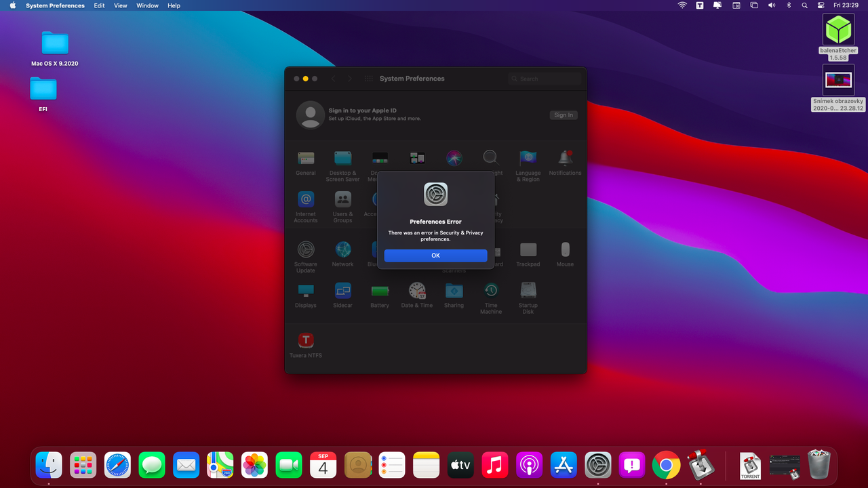The image size is (868, 488).
Task: Open the Help menu
Action: (174, 5)
